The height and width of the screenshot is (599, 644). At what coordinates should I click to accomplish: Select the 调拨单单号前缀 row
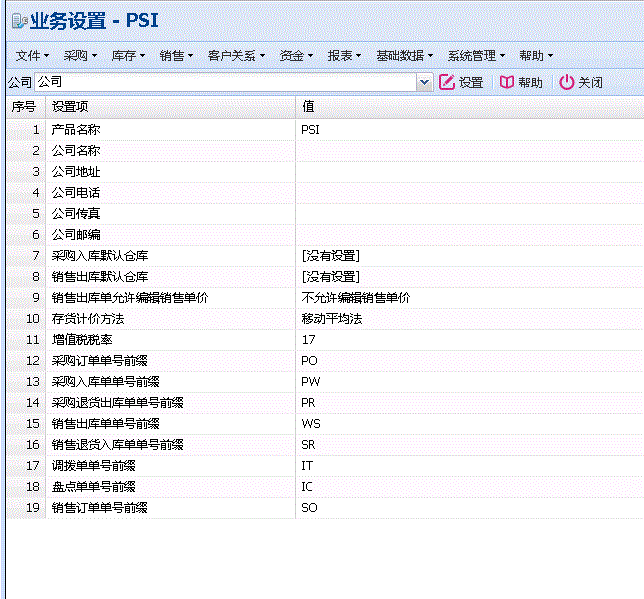tap(325, 465)
